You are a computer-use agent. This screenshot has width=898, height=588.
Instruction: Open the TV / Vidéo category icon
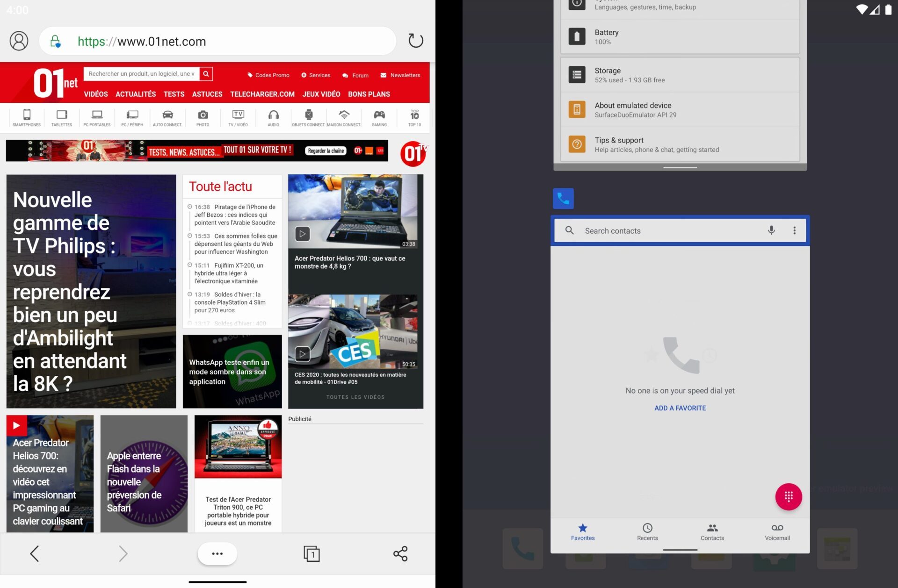point(238,118)
